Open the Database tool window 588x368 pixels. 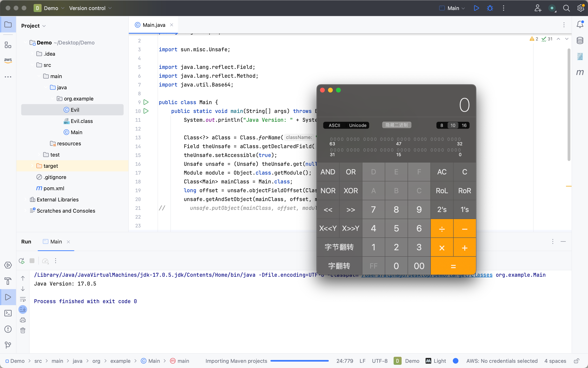[580, 40]
